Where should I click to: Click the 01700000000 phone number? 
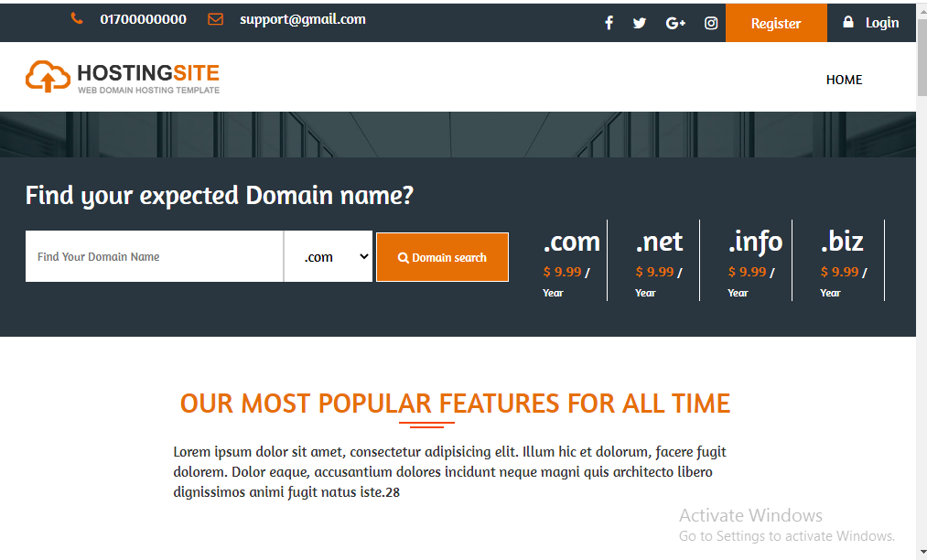pos(143,19)
